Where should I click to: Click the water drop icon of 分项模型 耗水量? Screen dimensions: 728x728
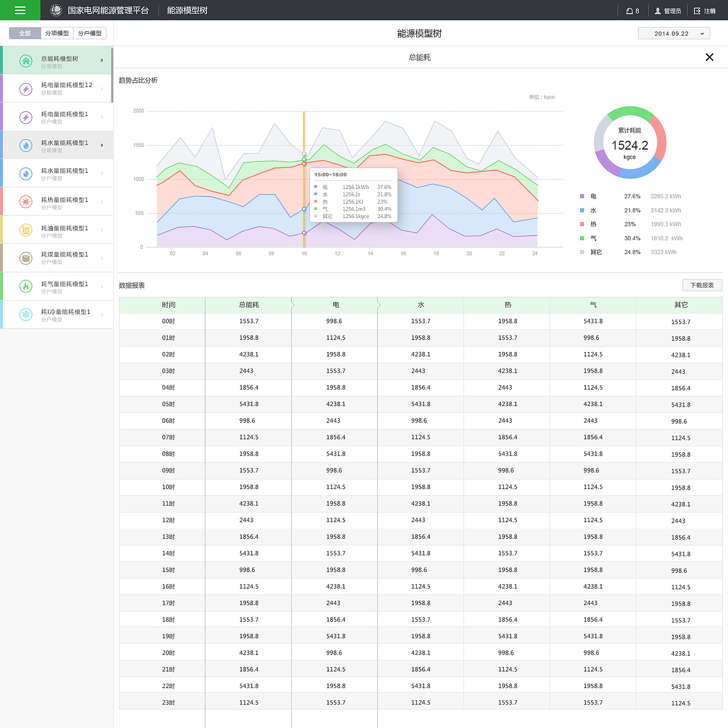[x=26, y=146]
